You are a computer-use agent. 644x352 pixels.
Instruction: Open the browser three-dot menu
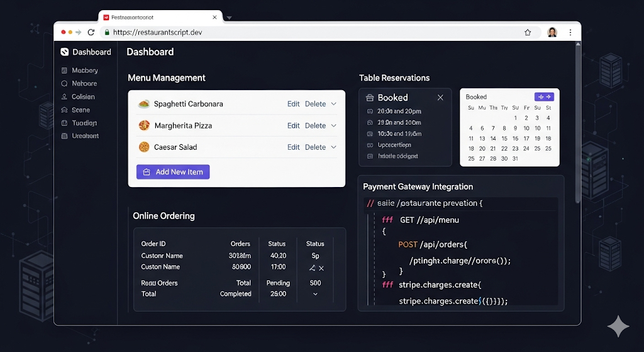[x=570, y=32]
